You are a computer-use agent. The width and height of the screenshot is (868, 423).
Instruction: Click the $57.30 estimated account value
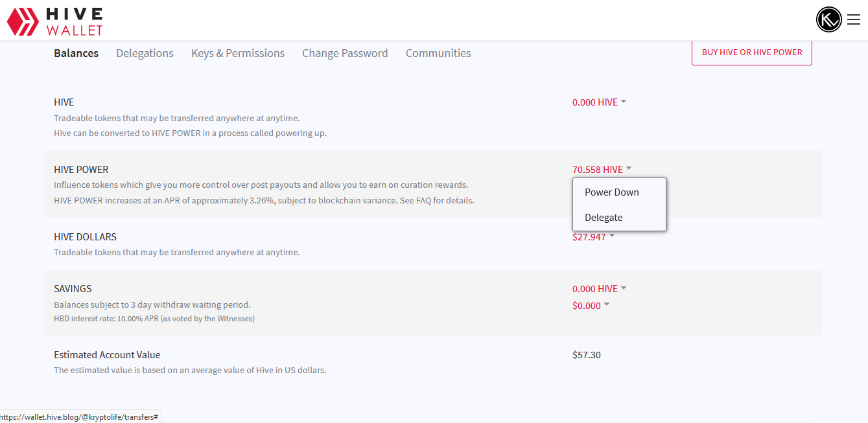pos(587,355)
